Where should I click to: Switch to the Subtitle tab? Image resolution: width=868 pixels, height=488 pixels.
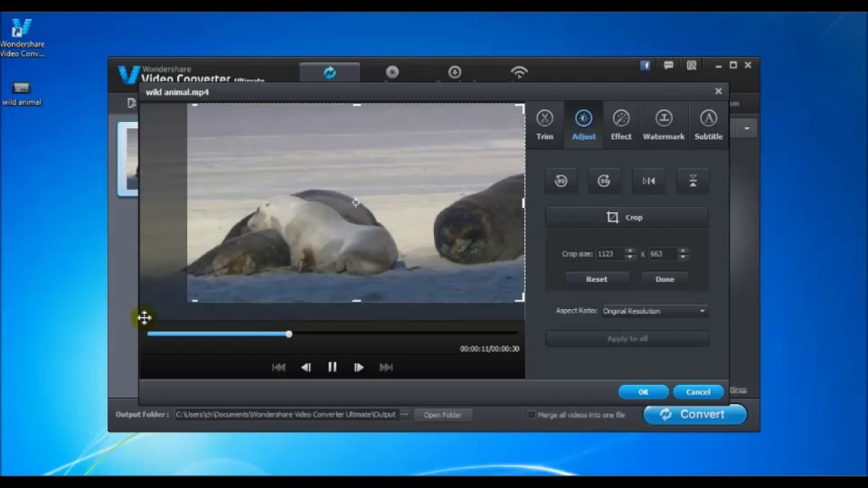708,125
